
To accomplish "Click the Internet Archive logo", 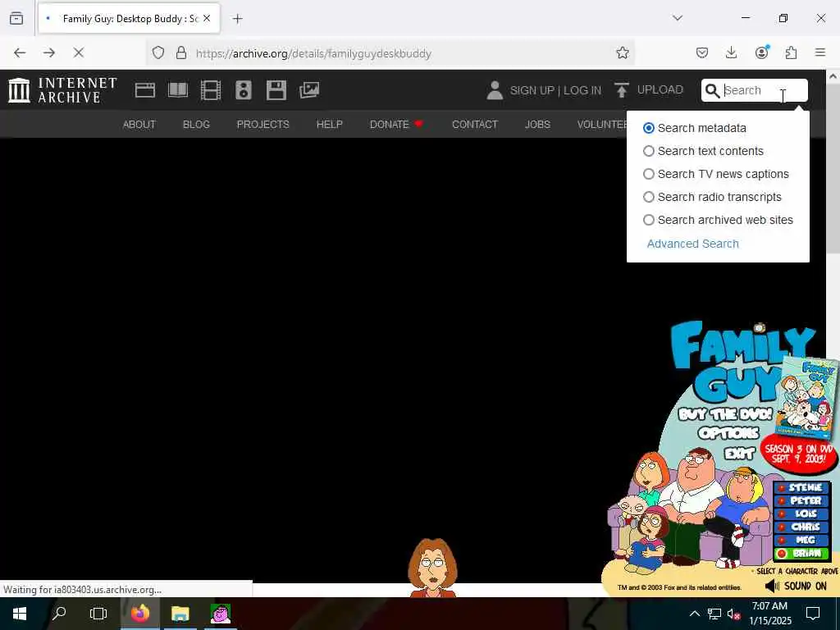I will 62,90.
